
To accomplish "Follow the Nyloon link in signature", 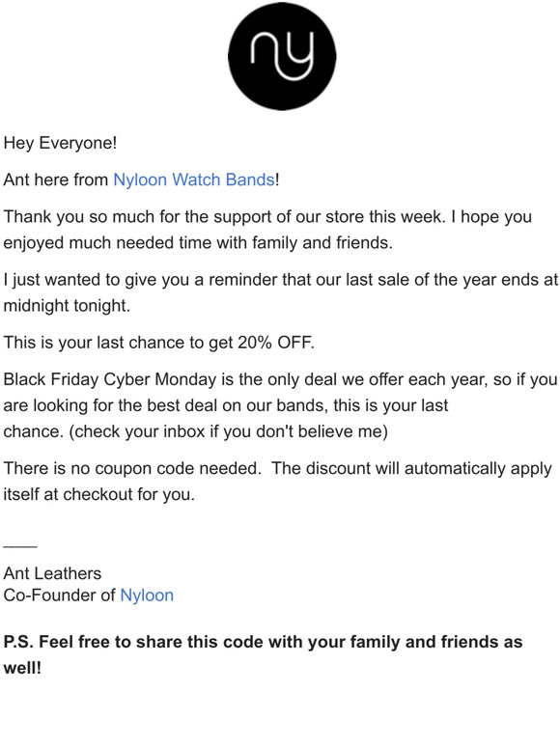I will coord(147,595).
